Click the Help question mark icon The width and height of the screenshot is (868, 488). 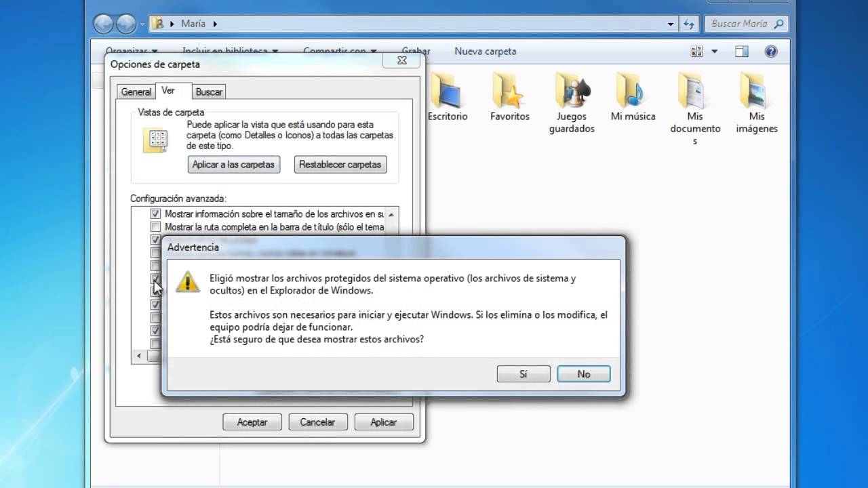tap(771, 51)
